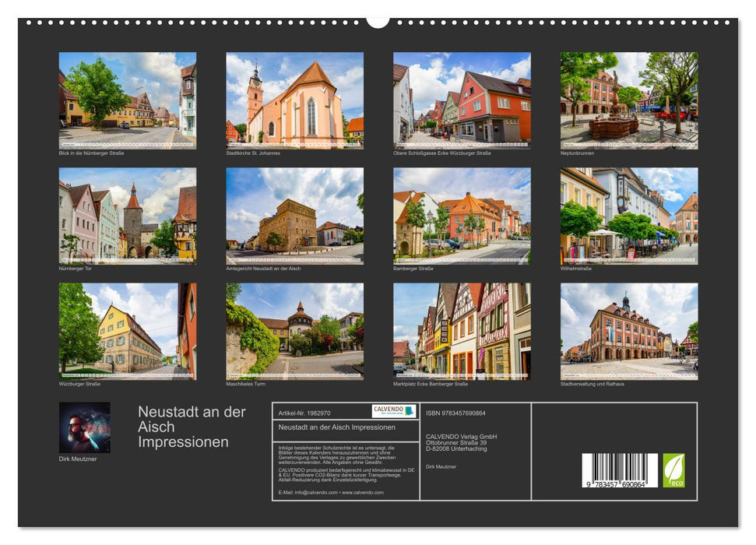Click the Blick in die Nürnberger Straße caption

click(x=93, y=153)
